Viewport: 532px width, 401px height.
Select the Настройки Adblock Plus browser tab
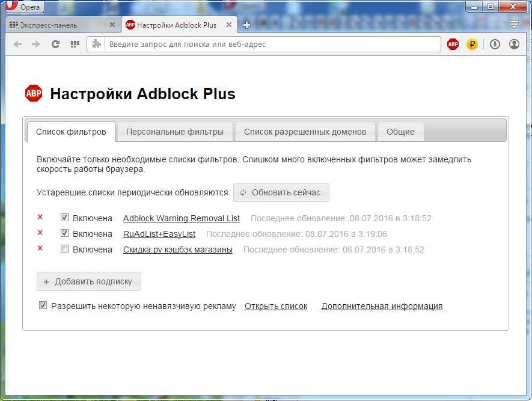(179, 25)
